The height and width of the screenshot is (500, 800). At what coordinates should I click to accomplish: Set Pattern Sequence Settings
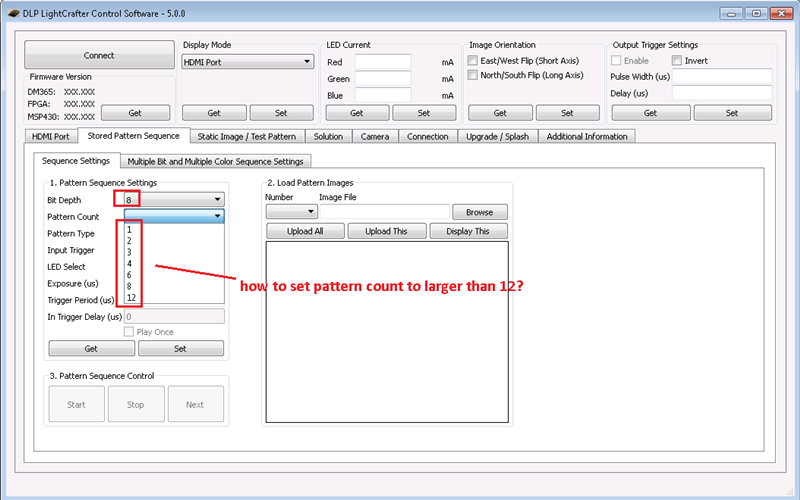click(181, 348)
